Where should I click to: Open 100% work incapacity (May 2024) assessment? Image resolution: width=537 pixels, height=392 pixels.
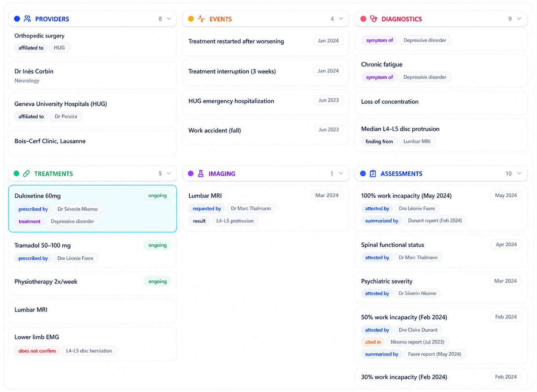pos(441,208)
